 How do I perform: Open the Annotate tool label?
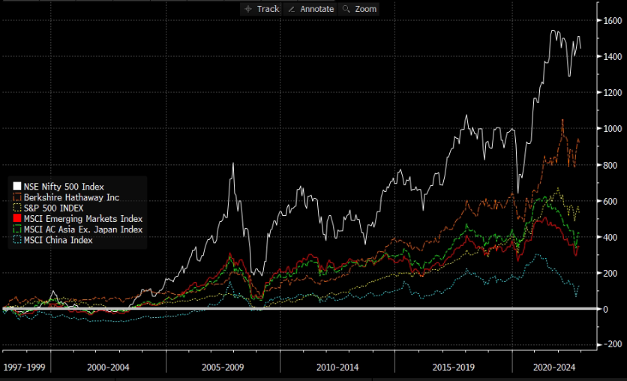(x=317, y=9)
